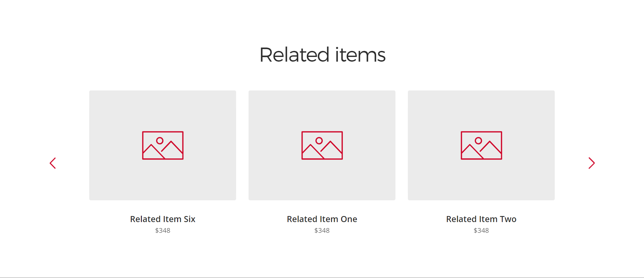The image size is (644, 278).
Task: Click the picture icon above Related Item One
Action: [x=322, y=145]
